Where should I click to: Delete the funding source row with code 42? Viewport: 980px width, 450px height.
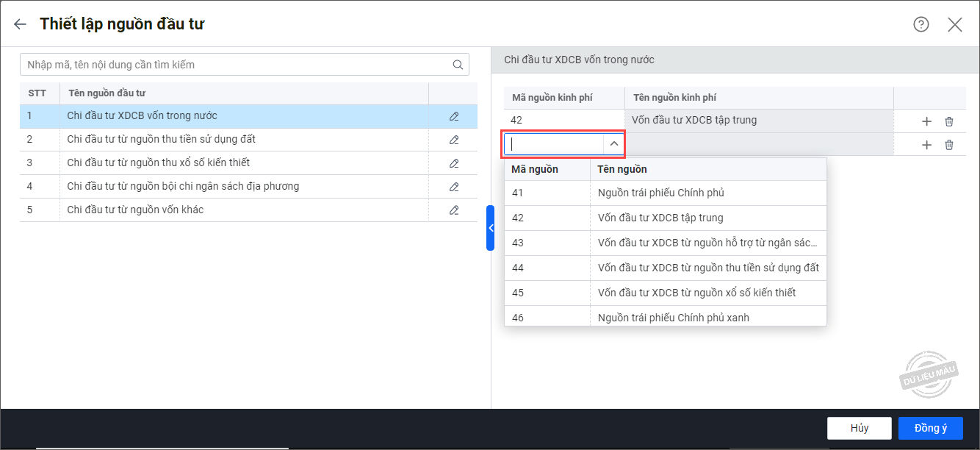point(948,121)
